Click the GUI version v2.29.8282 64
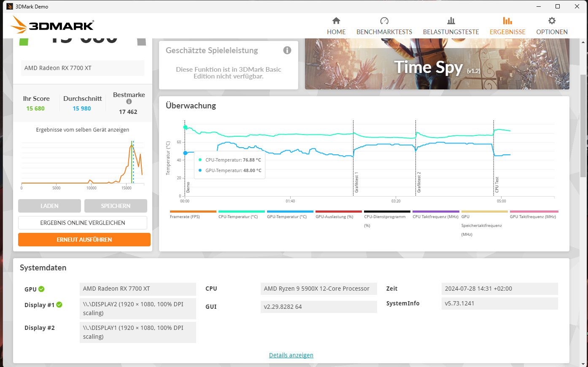Image resolution: width=588 pixels, height=367 pixels. (x=319, y=307)
